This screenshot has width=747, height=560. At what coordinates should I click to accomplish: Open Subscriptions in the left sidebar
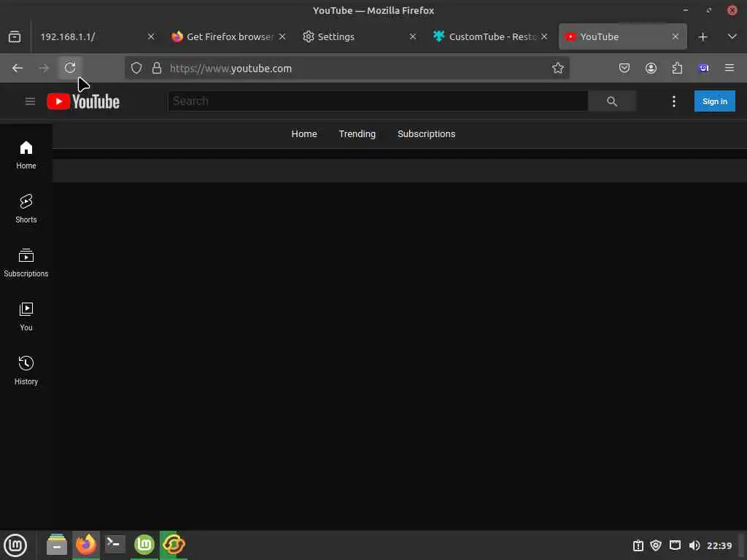26,262
